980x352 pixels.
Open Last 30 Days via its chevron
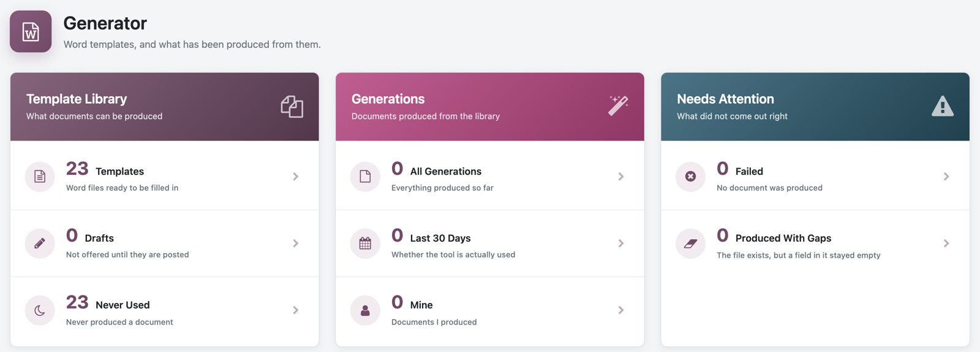pyautogui.click(x=621, y=243)
